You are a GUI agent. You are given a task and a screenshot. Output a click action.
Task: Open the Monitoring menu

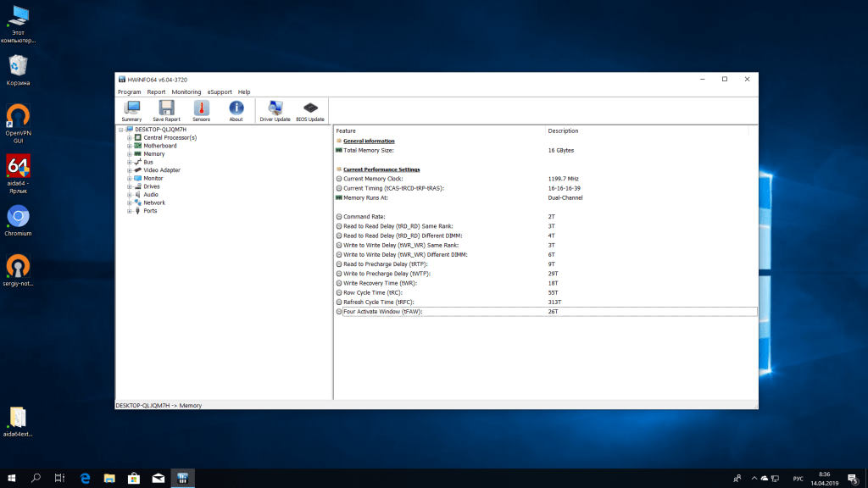coord(186,91)
